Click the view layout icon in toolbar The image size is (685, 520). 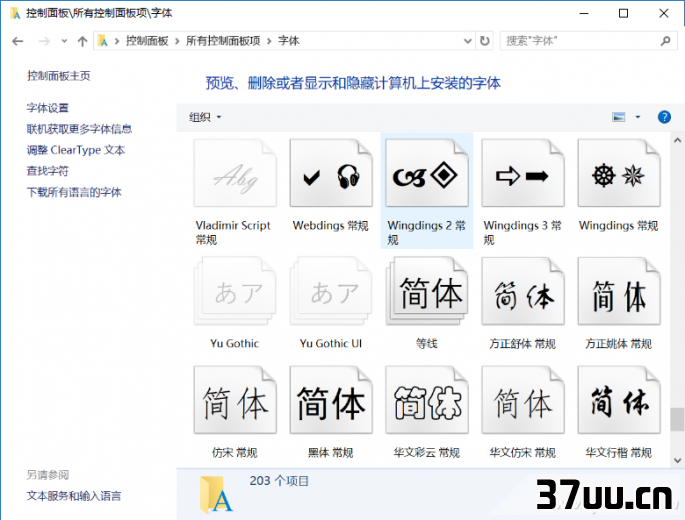point(619,117)
